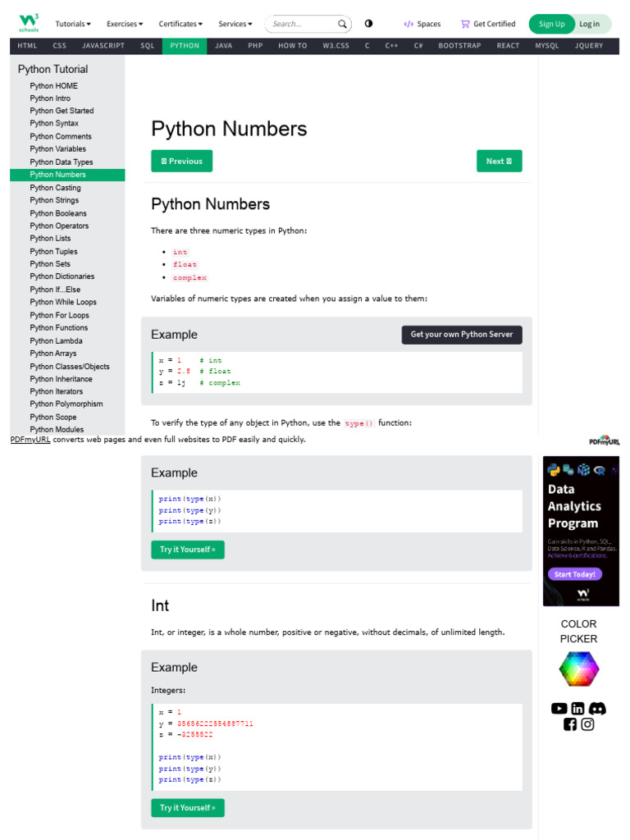Select Python Strings in sidebar
This screenshot has height=840, width=630.
55,200
